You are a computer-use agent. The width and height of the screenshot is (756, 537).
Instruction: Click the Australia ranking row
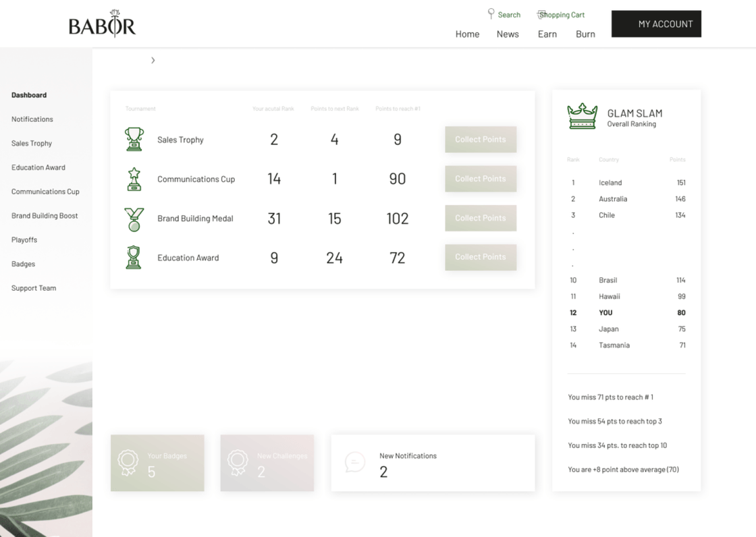627,198
